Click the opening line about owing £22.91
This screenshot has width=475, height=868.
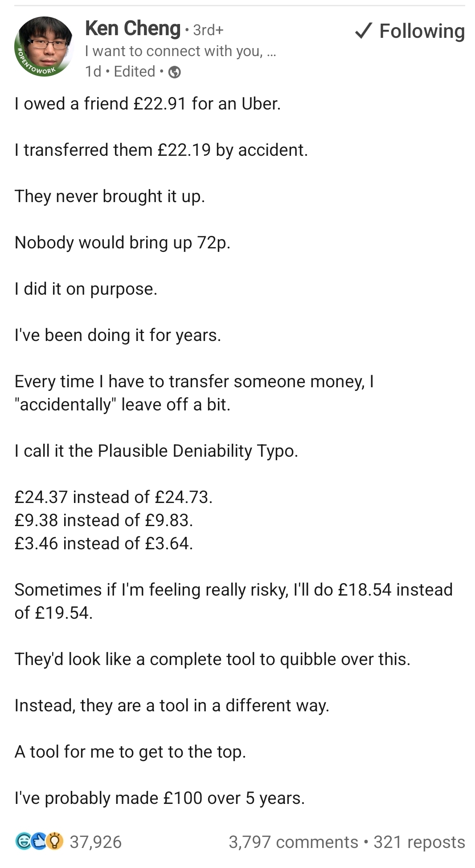point(147,104)
